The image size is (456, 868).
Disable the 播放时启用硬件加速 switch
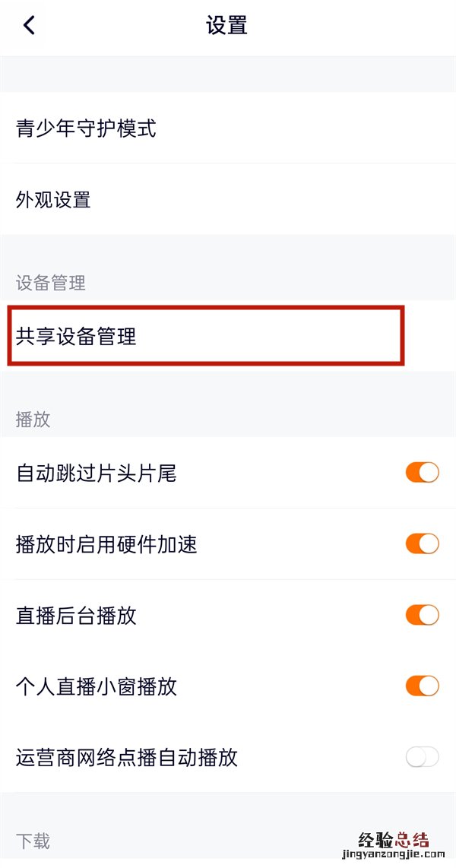coord(422,544)
